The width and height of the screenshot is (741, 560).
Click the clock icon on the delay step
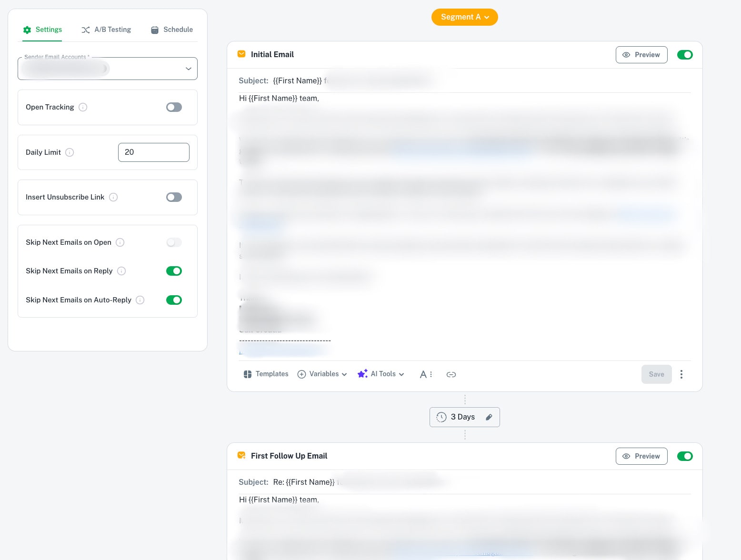[441, 417]
